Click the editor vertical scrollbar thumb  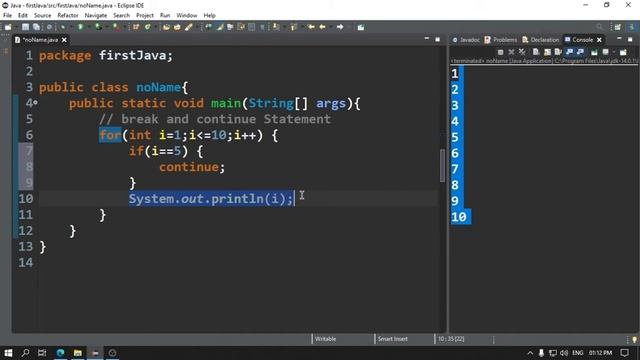click(442, 166)
